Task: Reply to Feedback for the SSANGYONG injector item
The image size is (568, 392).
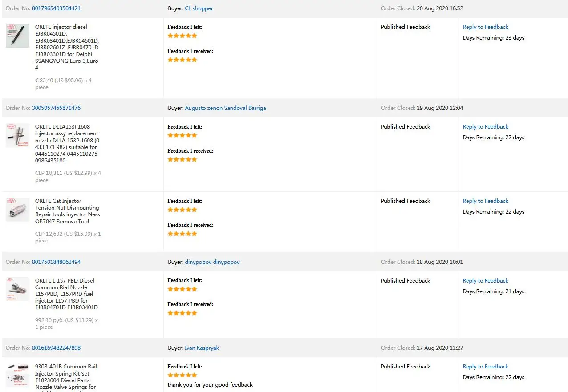Action: [485, 27]
